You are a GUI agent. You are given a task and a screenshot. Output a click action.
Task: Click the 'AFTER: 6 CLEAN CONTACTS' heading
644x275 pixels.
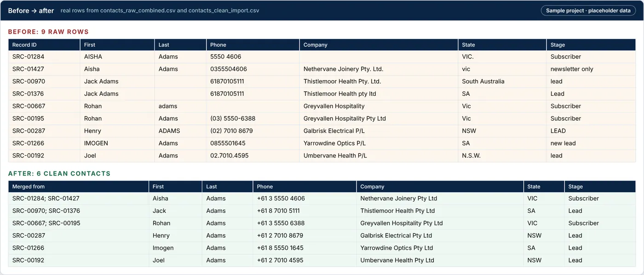tap(59, 174)
